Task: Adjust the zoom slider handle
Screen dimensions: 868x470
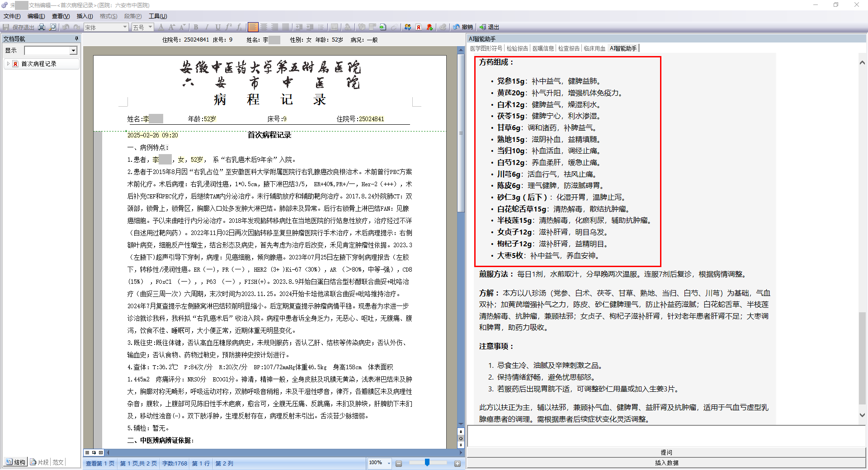Action: point(427,463)
